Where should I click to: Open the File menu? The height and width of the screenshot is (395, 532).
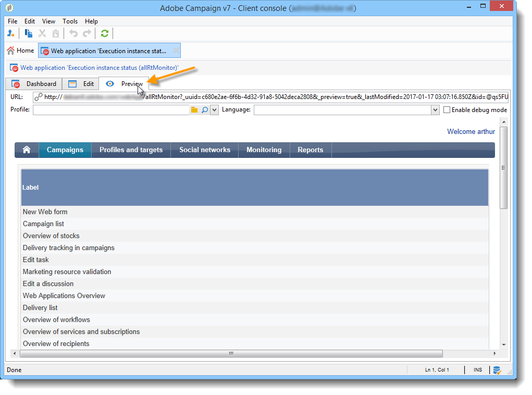(x=13, y=21)
